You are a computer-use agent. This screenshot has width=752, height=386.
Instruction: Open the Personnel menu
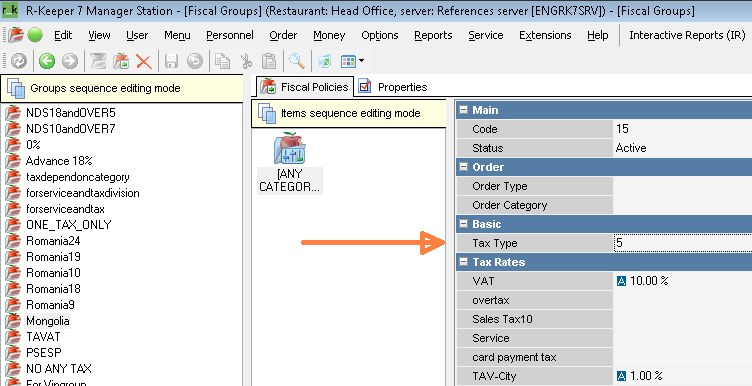[x=230, y=35]
